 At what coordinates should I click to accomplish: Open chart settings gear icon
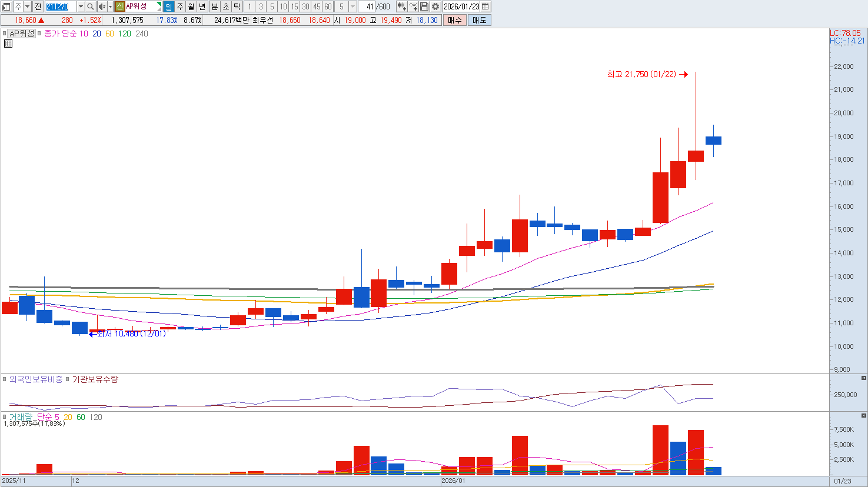[435, 6]
